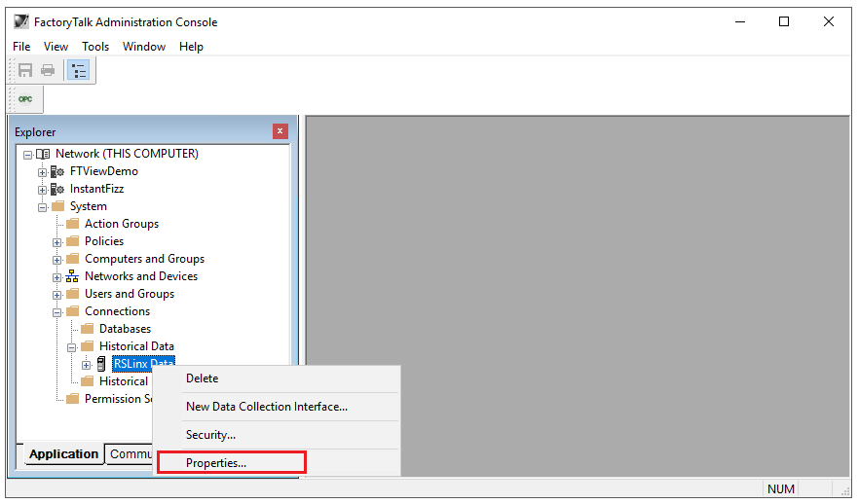The height and width of the screenshot is (504, 859).
Task: Click the Network (THIS COMPUTER) node icon
Action: tap(43, 154)
